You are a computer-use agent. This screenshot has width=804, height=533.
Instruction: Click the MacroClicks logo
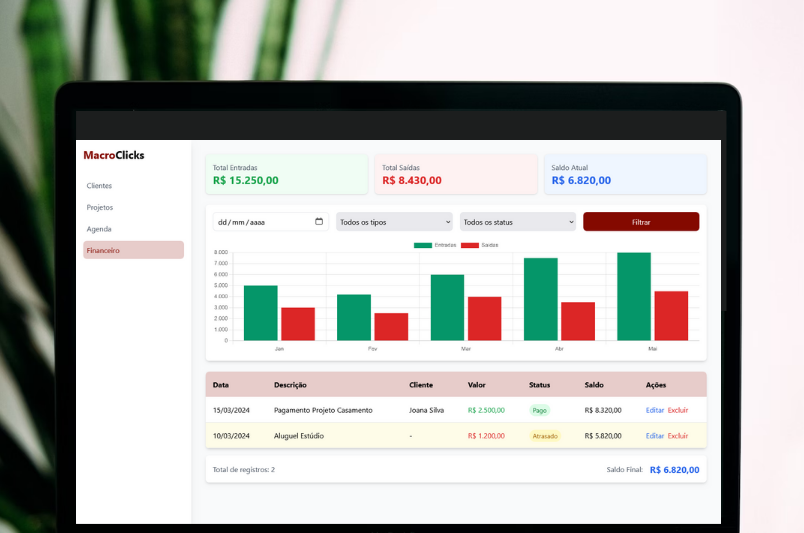tap(114, 155)
